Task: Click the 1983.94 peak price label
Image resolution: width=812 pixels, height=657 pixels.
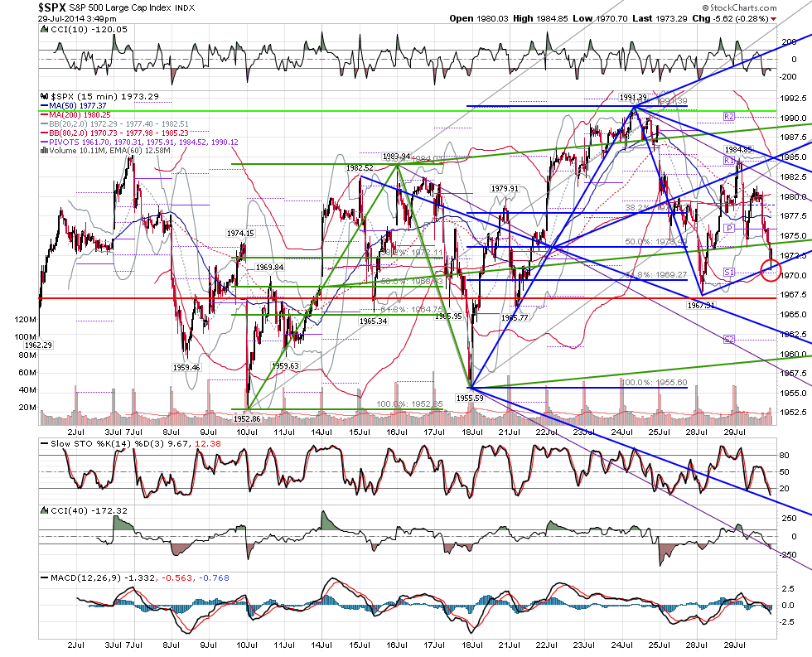Action: pyautogui.click(x=396, y=157)
